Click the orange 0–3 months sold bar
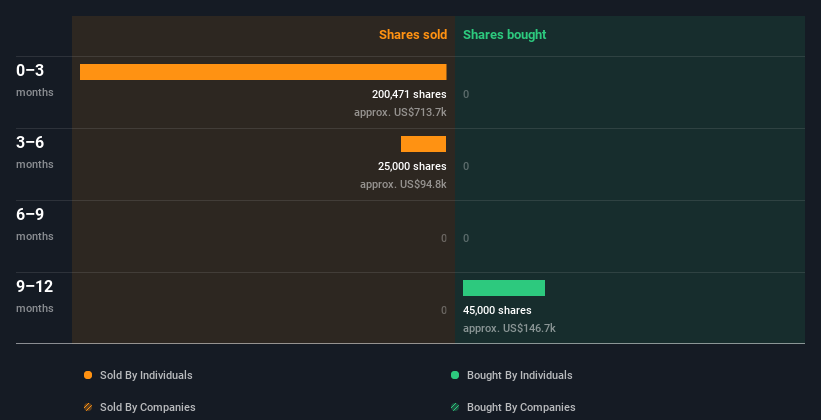821x420 pixels. [263, 72]
